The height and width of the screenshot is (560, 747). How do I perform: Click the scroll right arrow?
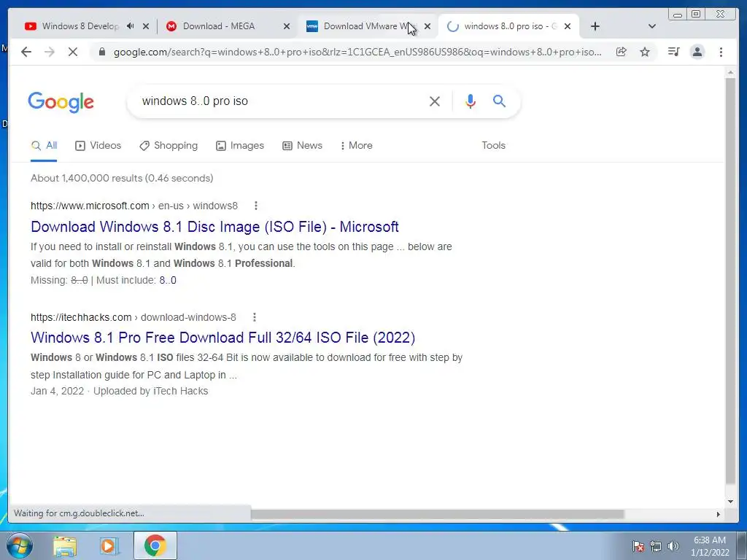719,514
